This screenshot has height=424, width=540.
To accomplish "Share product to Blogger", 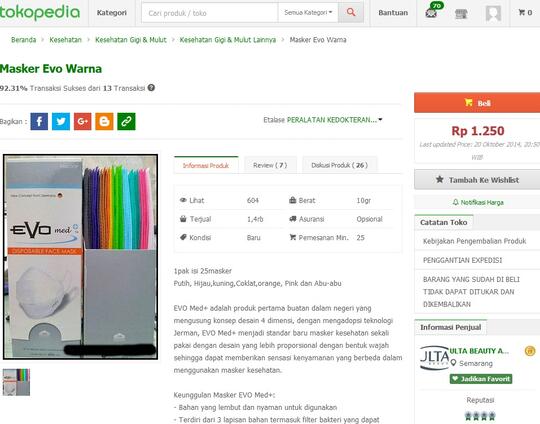I will pyautogui.click(x=104, y=121).
